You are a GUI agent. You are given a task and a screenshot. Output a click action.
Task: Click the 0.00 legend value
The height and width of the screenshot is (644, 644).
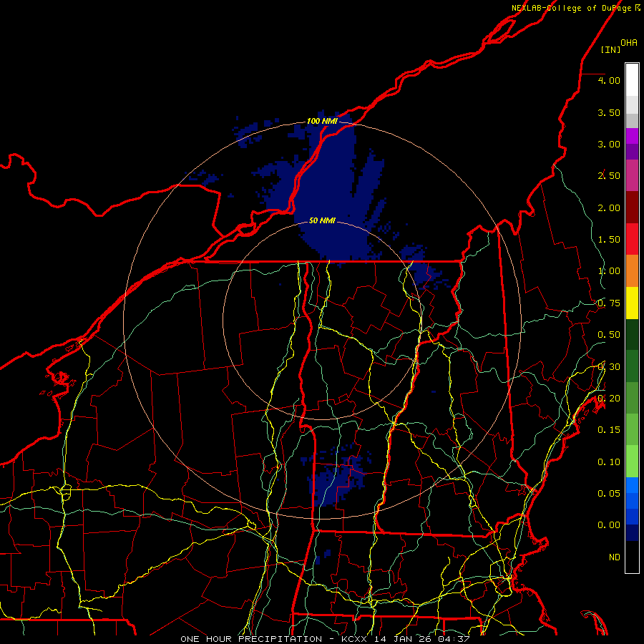(x=609, y=525)
